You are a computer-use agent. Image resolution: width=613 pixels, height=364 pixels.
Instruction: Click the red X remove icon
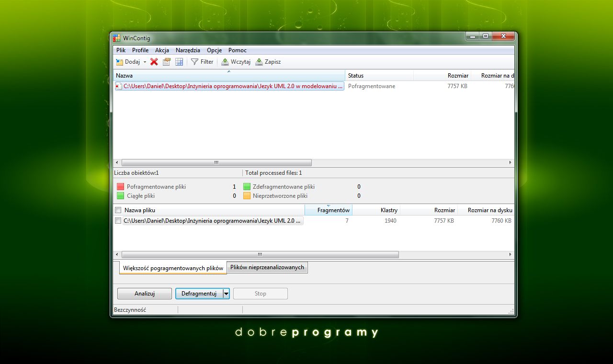[154, 62]
